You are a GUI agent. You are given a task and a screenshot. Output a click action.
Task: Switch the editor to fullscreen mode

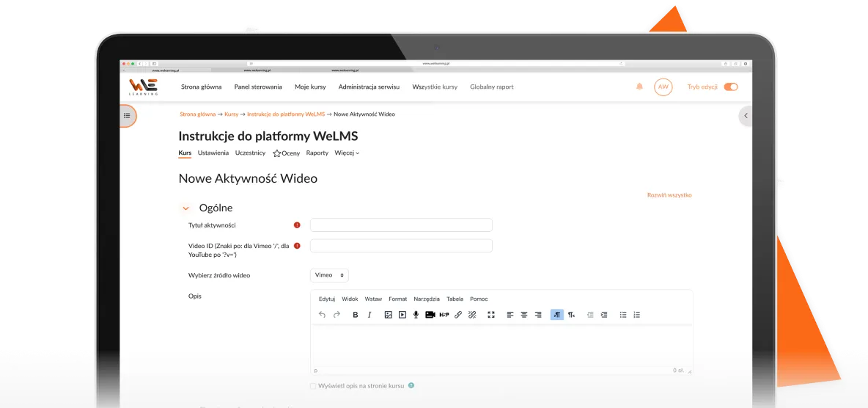491,315
